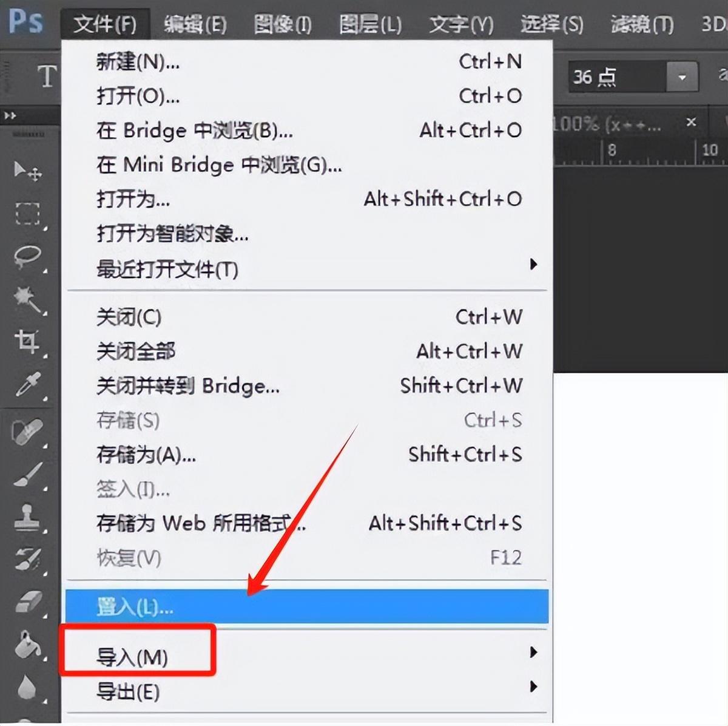Choose 存储为(A)... menu entry
728x726 pixels.
308,455
